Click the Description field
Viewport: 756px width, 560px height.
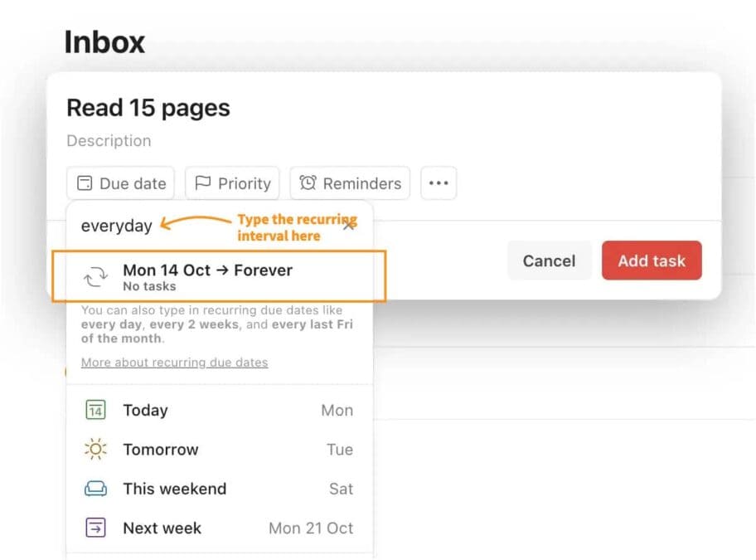click(x=109, y=140)
